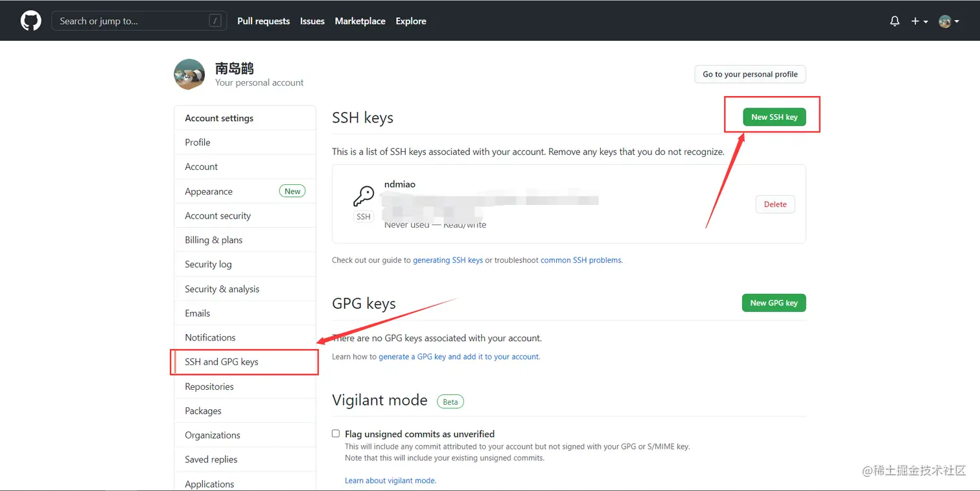980x491 pixels.
Task: Enable Flag unsigned commits as unverified
Action: coord(336,433)
